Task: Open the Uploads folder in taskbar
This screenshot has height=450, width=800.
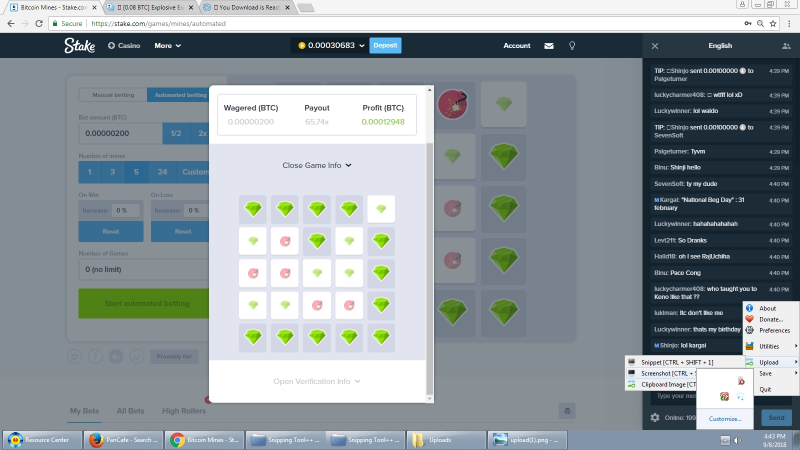Action: pos(446,440)
